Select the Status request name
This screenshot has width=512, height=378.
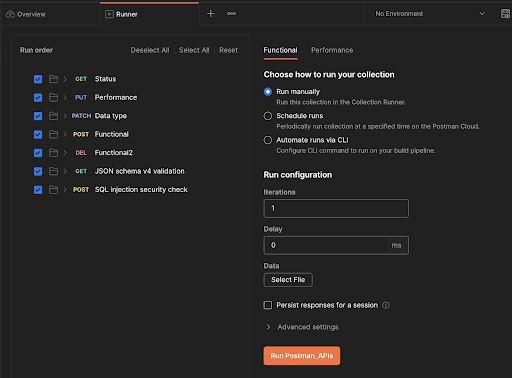click(105, 79)
